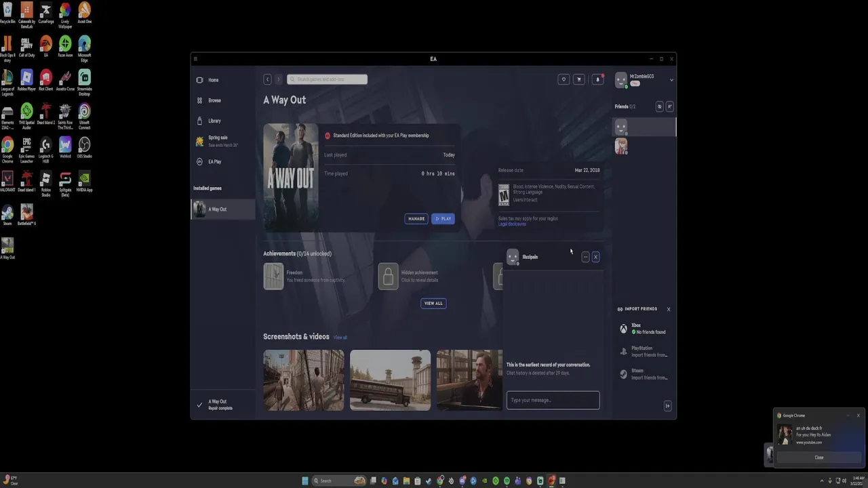
Task: Click the PLAY button
Action: tap(443, 219)
